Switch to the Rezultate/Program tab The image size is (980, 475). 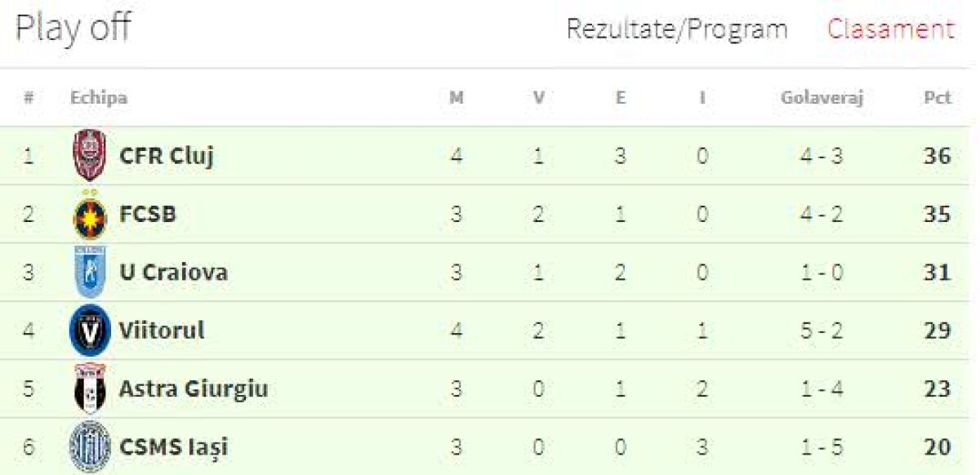[x=676, y=30]
